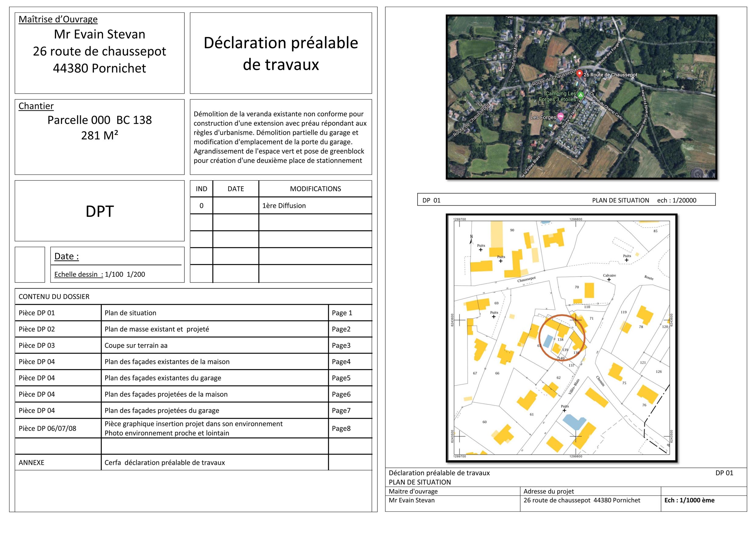Click parcel number 60 on cadastral plan
This screenshot has width=756, height=535.
484,422
